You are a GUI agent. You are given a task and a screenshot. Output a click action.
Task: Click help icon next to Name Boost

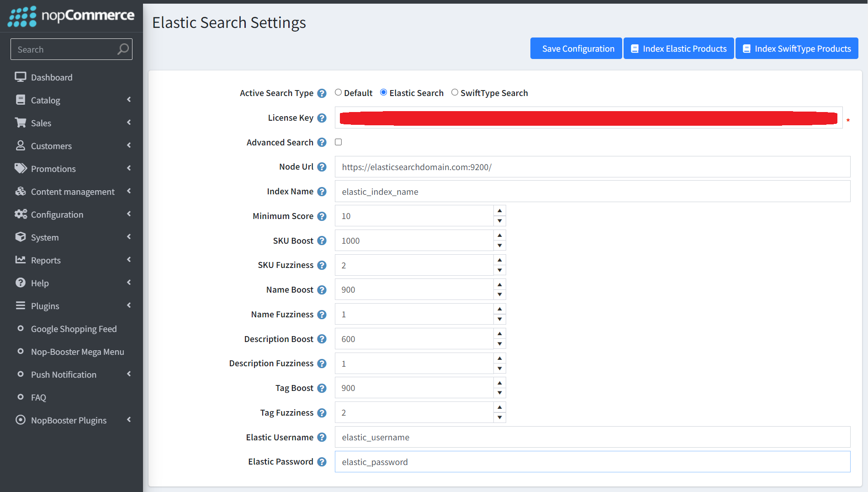[x=322, y=290]
